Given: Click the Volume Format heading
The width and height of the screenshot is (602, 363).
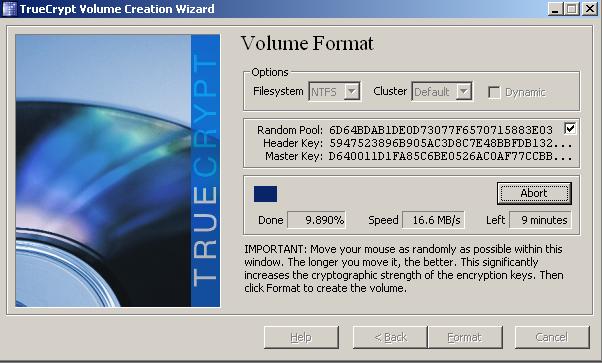Looking at the screenshot, I should pos(307,43).
